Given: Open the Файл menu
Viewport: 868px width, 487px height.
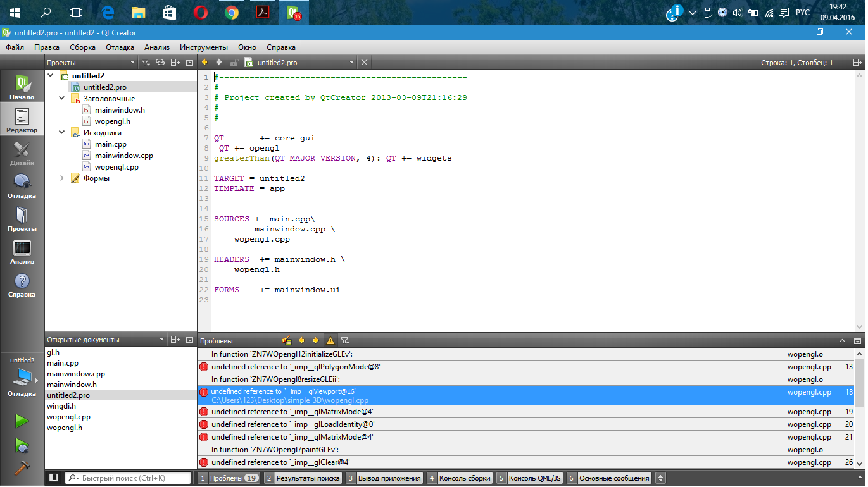Looking at the screenshot, I should pyautogui.click(x=15, y=47).
